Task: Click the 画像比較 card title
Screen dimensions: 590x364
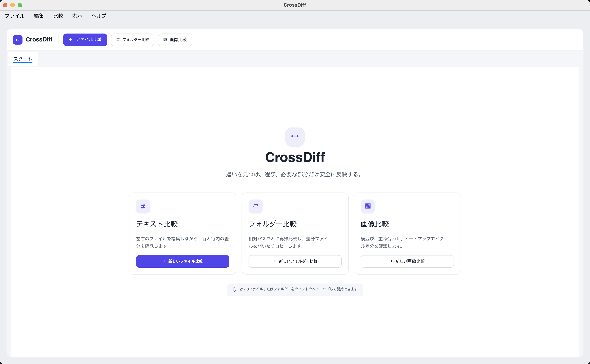Action: (375, 224)
